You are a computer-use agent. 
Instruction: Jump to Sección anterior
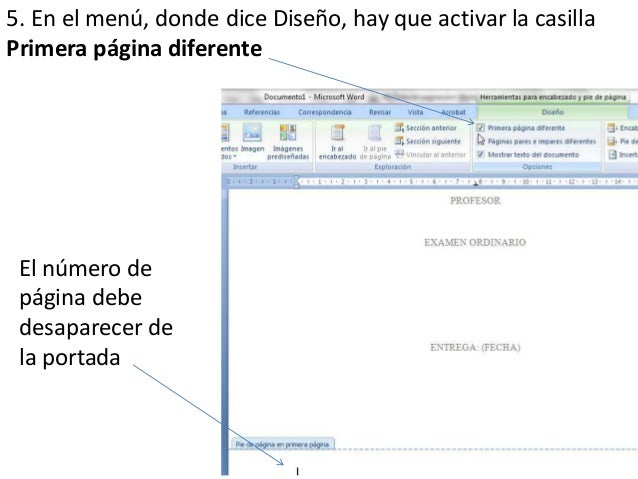[426, 128]
